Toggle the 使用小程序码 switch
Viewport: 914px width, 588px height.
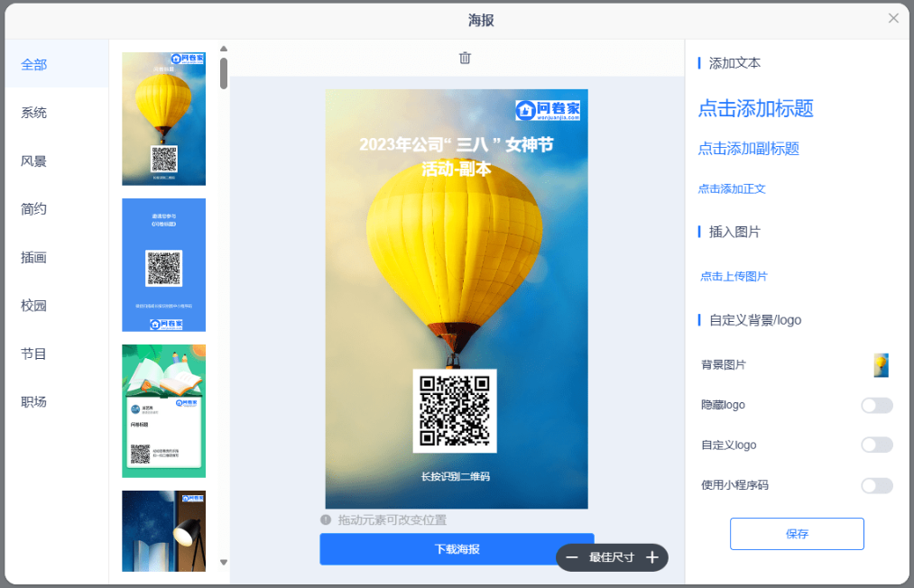pos(877,485)
